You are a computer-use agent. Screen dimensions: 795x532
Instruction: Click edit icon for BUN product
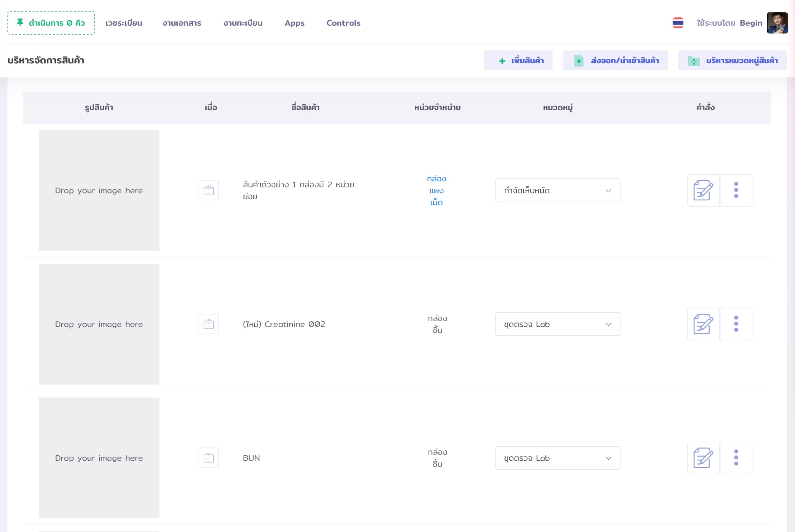click(x=703, y=458)
